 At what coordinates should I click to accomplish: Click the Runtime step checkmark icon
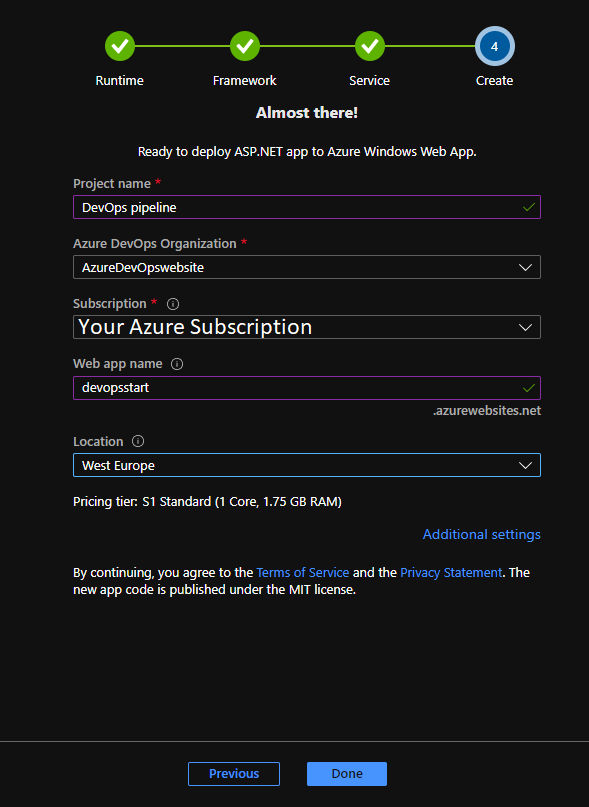tap(120, 46)
